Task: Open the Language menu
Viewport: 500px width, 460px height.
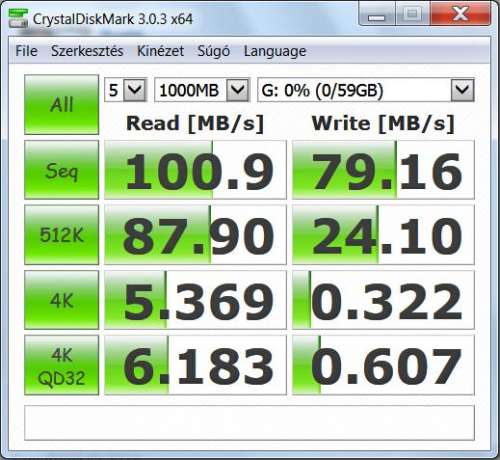Action: 275,51
